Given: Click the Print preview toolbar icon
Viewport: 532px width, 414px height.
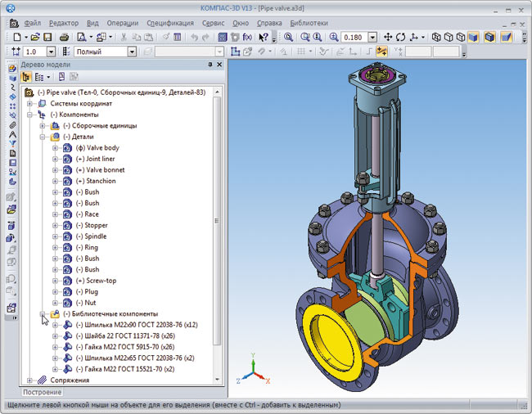Looking at the screenshot, I should 82,38.
